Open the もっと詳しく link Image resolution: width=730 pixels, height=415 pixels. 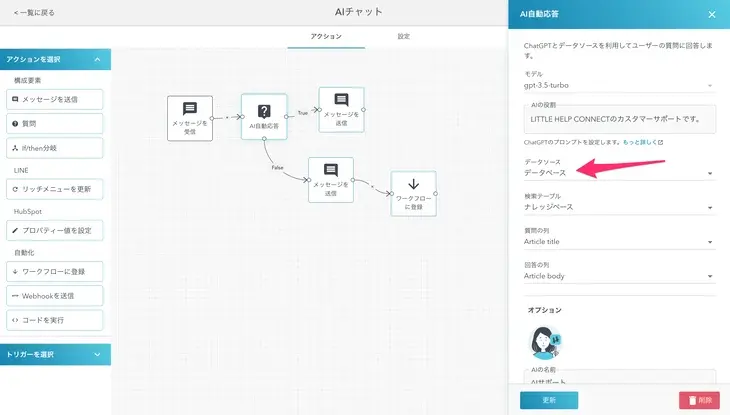[639, 142]
